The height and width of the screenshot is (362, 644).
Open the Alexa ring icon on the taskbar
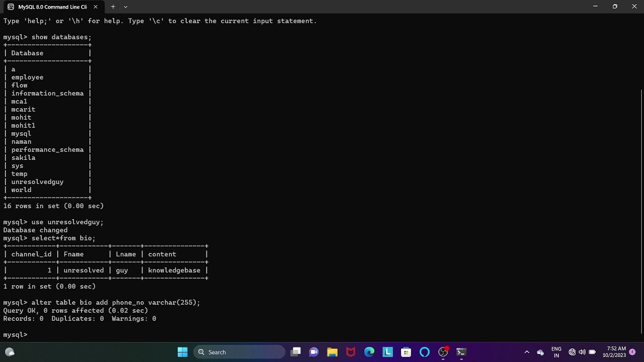(x=425, y=352)
